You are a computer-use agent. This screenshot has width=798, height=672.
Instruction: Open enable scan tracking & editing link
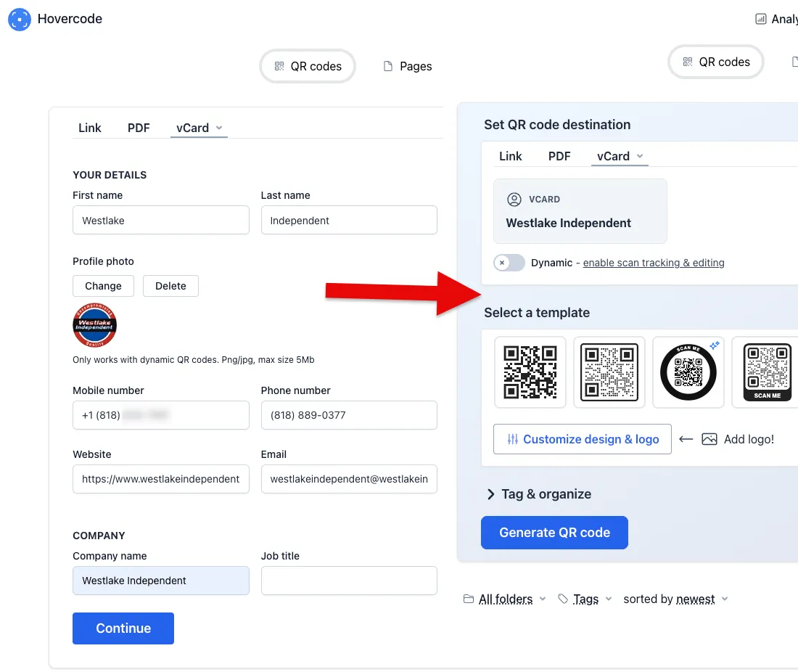click(x=654, y=263)
